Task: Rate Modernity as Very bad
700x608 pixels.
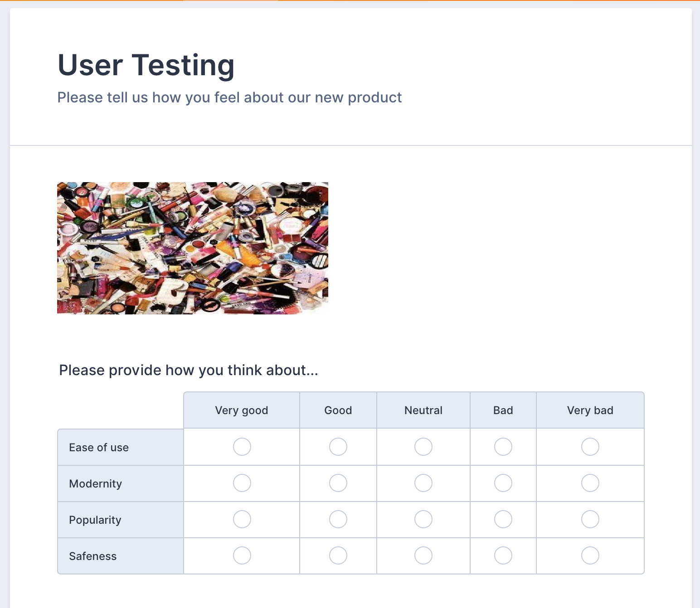Action: (590, 483)
